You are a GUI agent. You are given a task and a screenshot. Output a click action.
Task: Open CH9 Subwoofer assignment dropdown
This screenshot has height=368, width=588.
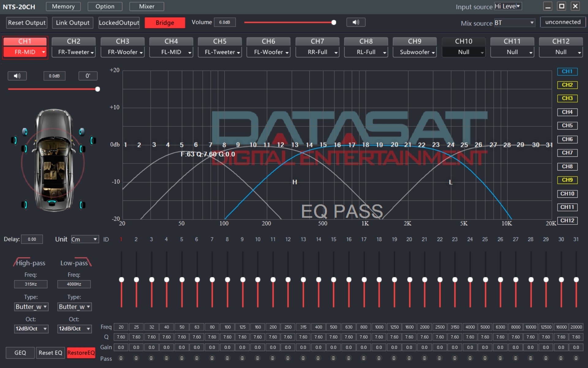[415, 52]
